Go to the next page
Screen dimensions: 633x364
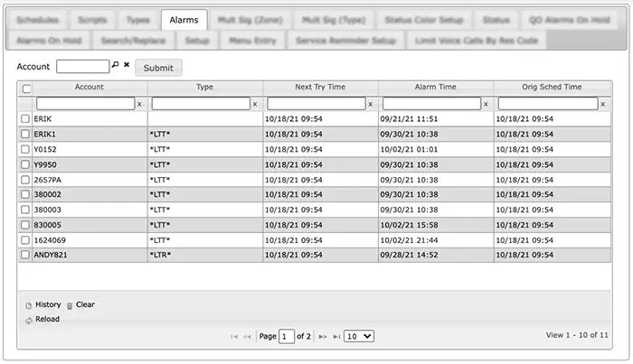[323, 337]
